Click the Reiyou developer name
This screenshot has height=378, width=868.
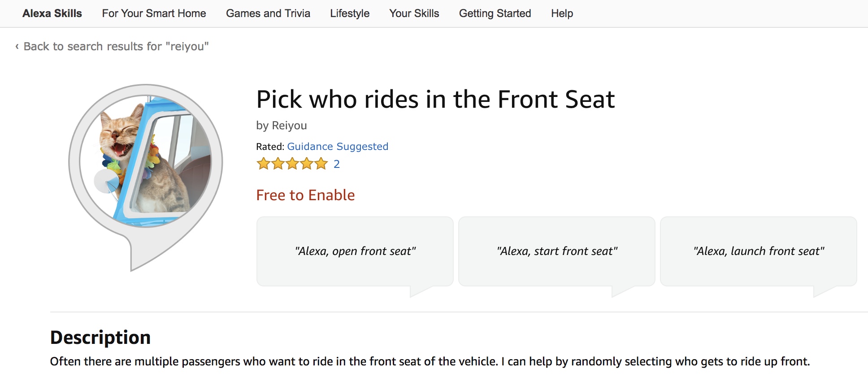[289, 126]
